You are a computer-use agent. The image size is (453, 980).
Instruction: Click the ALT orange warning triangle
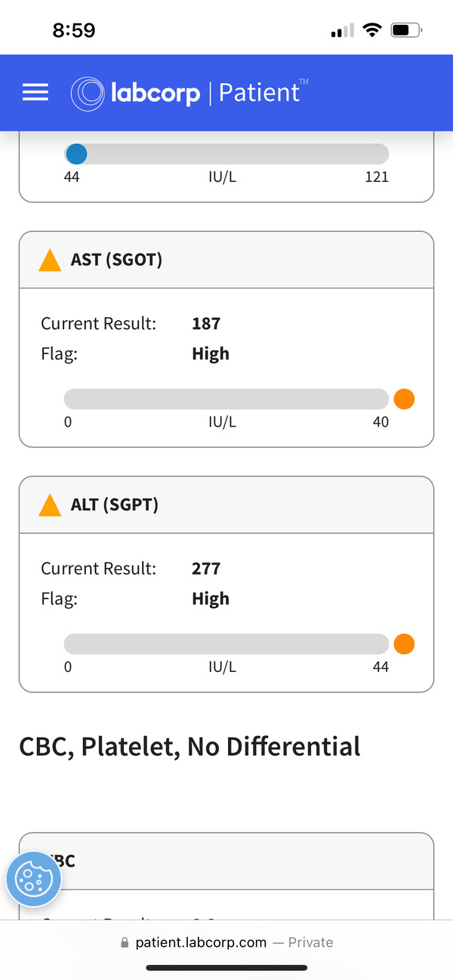pyautogui.click(x=50, y=505)
